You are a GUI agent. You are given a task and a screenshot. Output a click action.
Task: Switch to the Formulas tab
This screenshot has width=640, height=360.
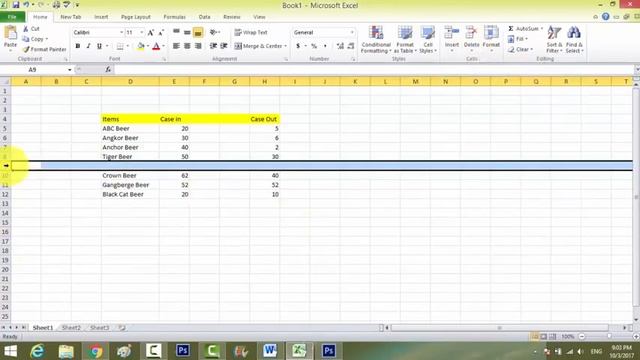[x=174, y=17]
